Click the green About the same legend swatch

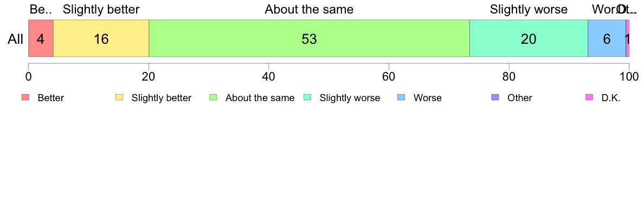[213, 97]
